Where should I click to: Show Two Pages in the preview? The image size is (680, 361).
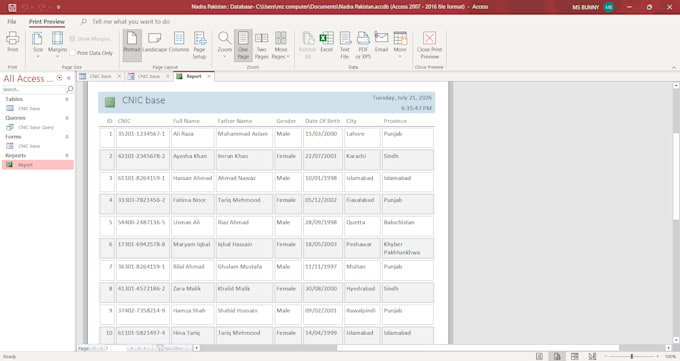(262, 45)
